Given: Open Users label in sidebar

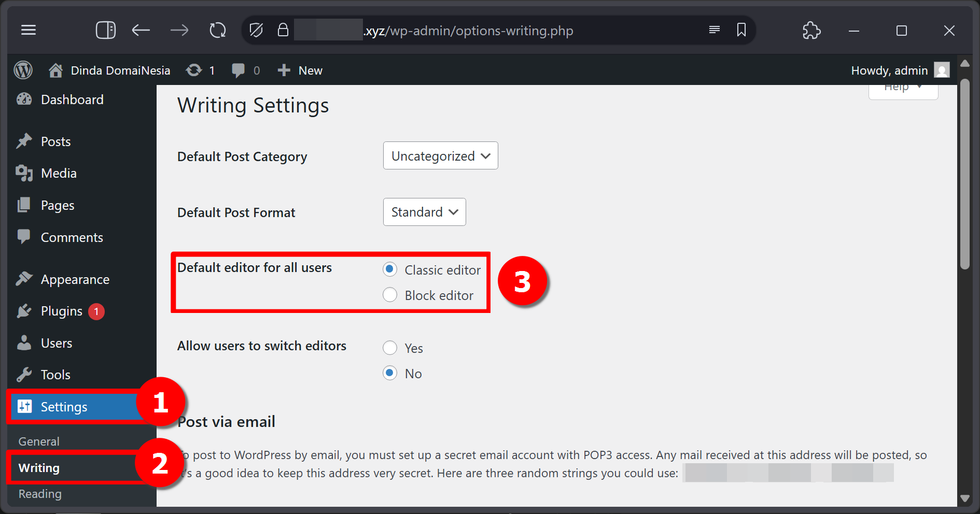Looking at the screenshot, I should coord(57,343).
